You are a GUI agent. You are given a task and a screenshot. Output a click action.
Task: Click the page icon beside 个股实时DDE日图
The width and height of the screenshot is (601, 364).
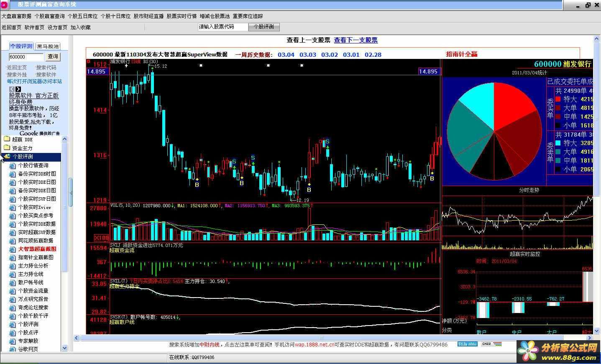[x=13, y=182]
